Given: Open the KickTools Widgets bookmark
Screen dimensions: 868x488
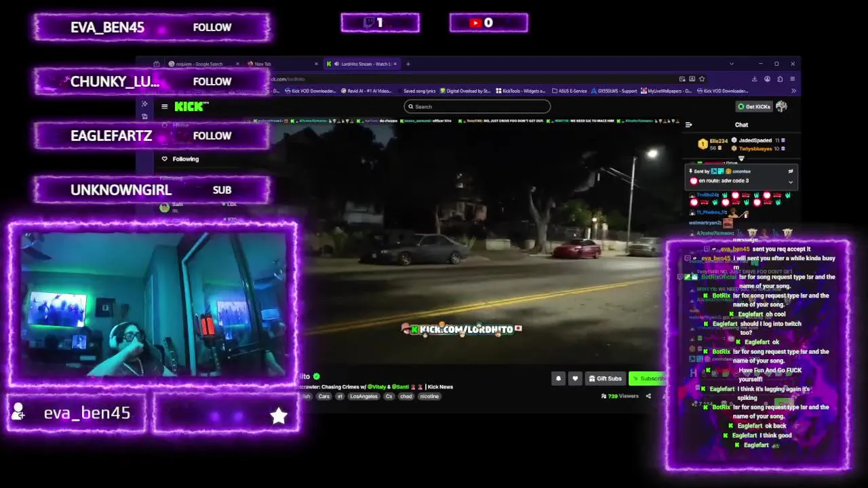Looking at the screenshot, I should pos(521,91).
